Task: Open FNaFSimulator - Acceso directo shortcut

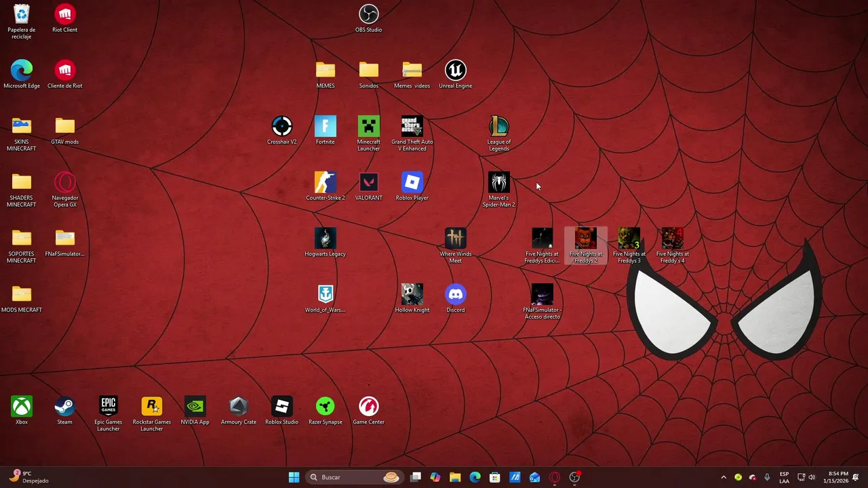Action: click(x=542, y=303)
